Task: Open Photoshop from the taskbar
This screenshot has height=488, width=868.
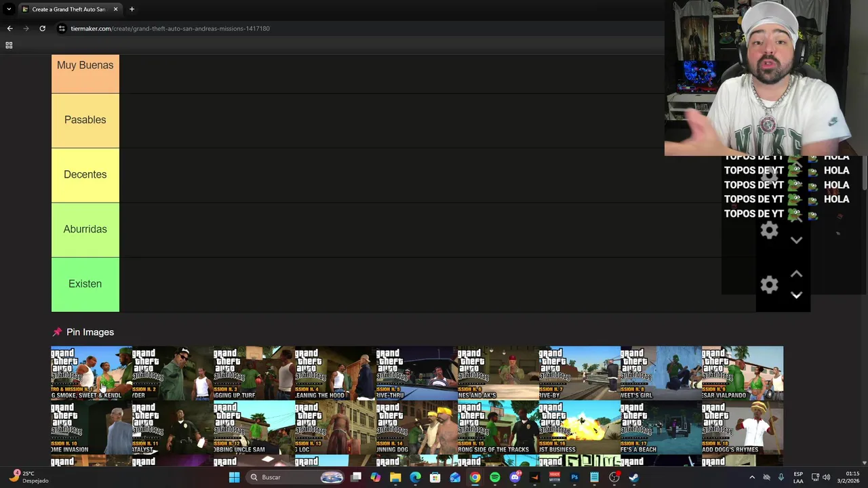Action: (574, 477)
